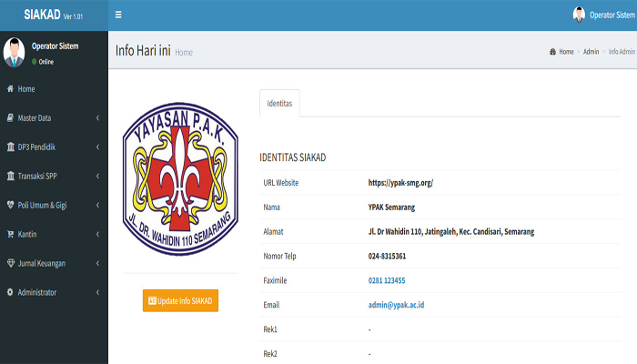Open the admin@ypak.ac.id email link

pyautogui.click(x=399, y=304)
